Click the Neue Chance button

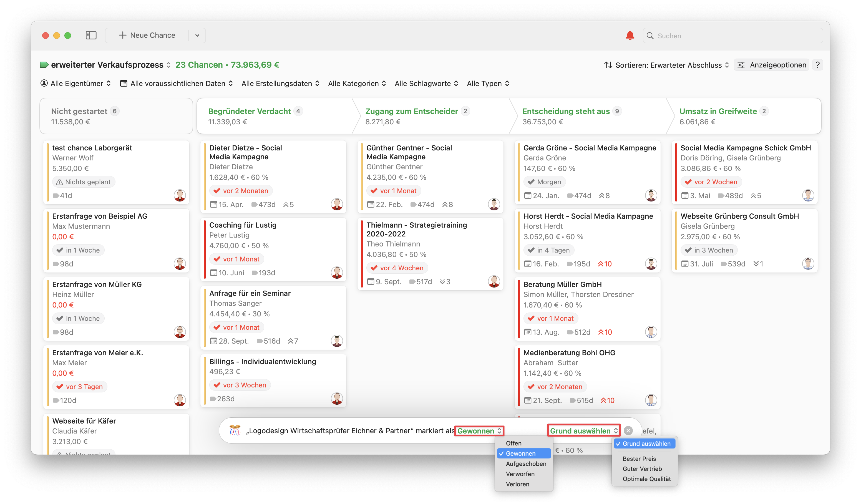147,36
